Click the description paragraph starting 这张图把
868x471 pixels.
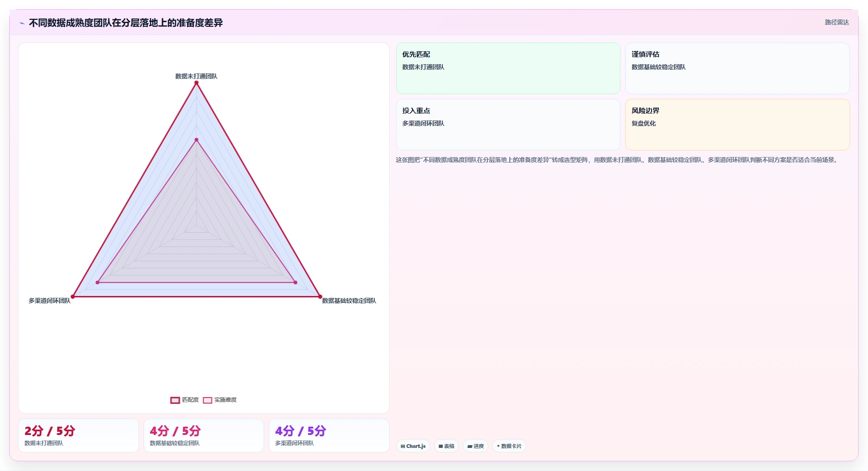[618, 160]
